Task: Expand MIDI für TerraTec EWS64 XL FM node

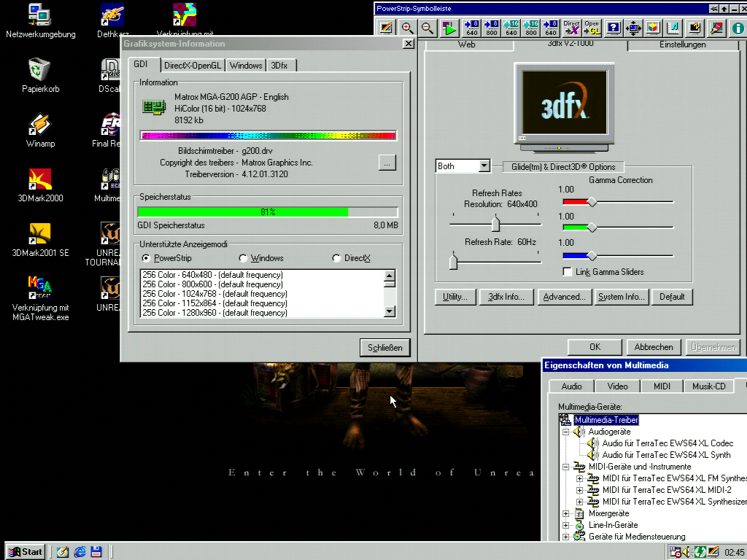Action: 579,478
